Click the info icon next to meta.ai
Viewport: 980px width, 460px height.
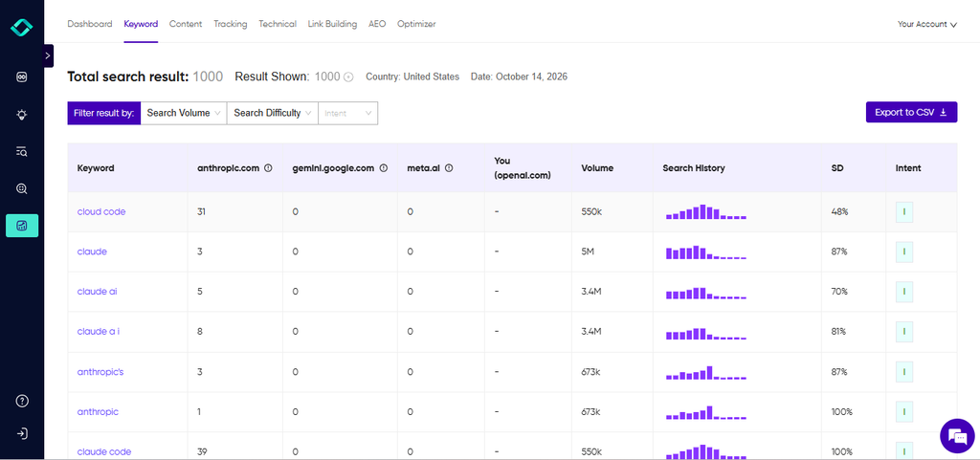pos(449,168)
